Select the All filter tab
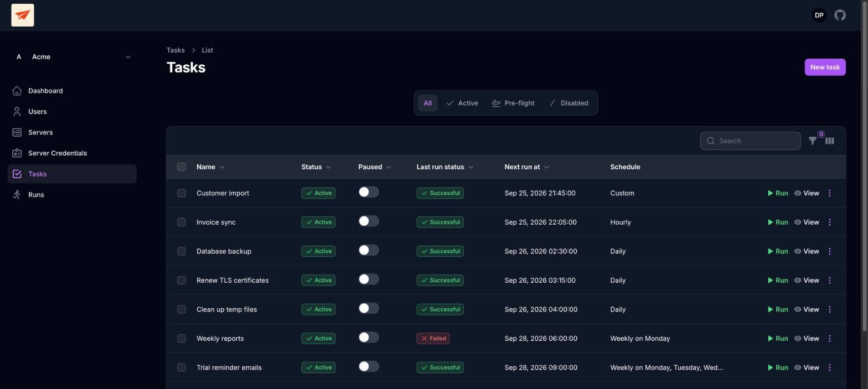 [428, 103]
